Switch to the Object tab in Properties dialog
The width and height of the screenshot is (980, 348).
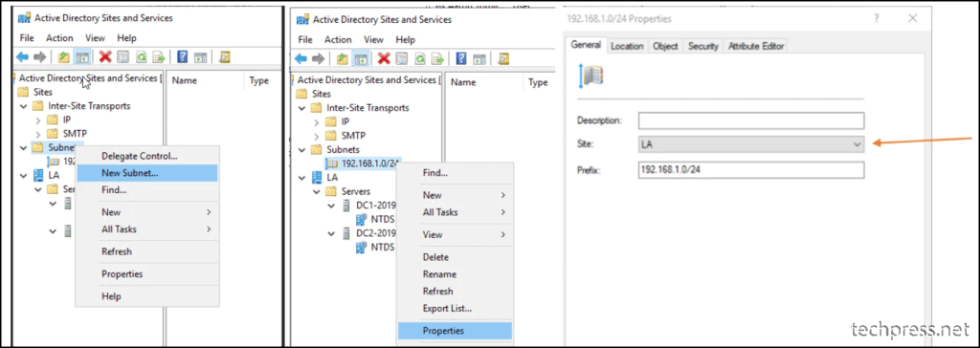point(665,46)
